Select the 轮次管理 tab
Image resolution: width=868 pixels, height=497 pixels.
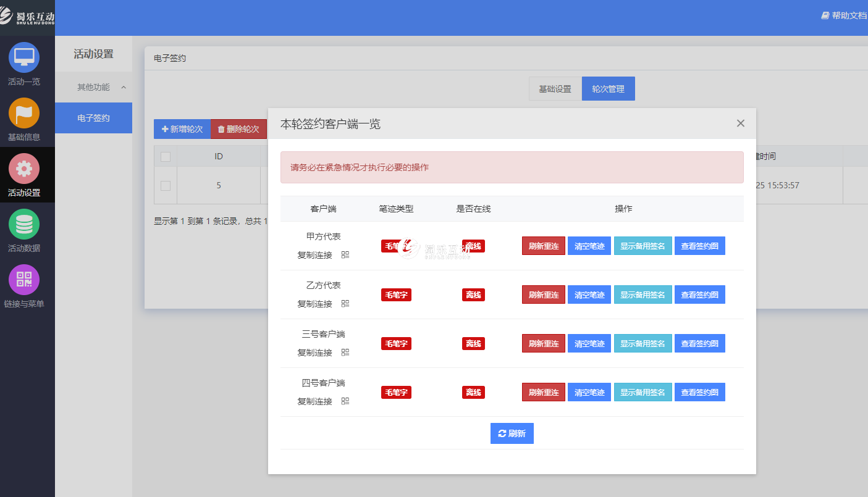608,89
